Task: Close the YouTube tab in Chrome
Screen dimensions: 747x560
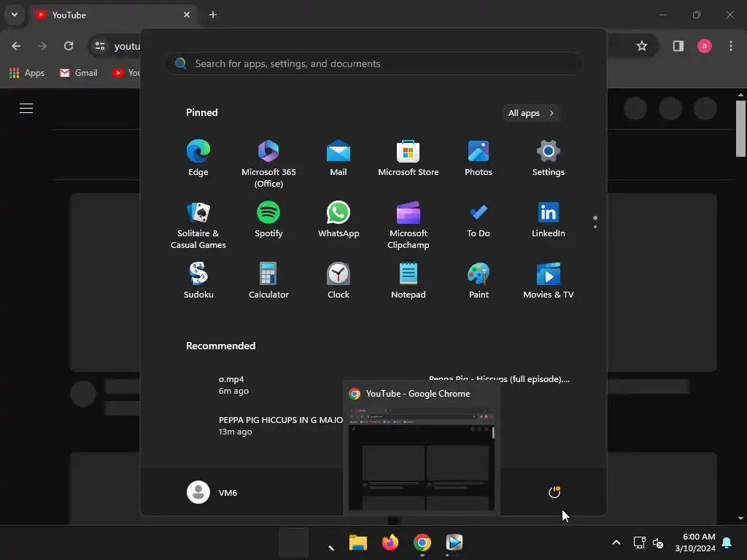Action: click(x=187, y=15)
